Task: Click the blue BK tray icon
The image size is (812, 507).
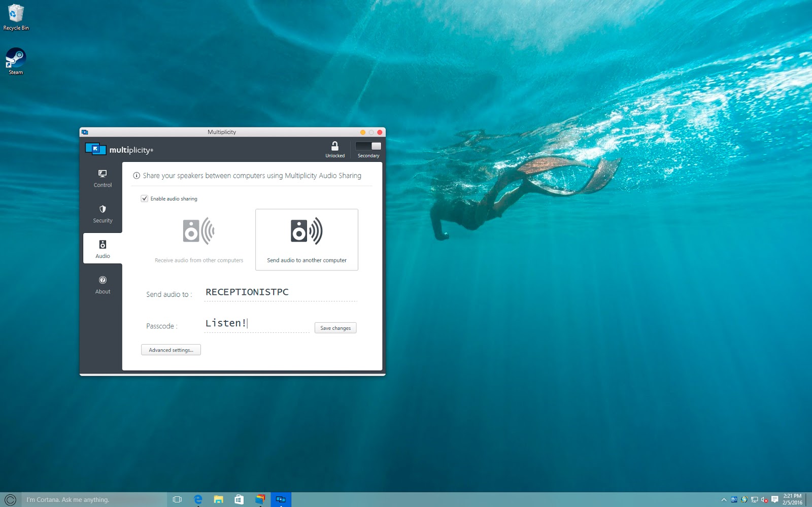Action: point(734,499)
